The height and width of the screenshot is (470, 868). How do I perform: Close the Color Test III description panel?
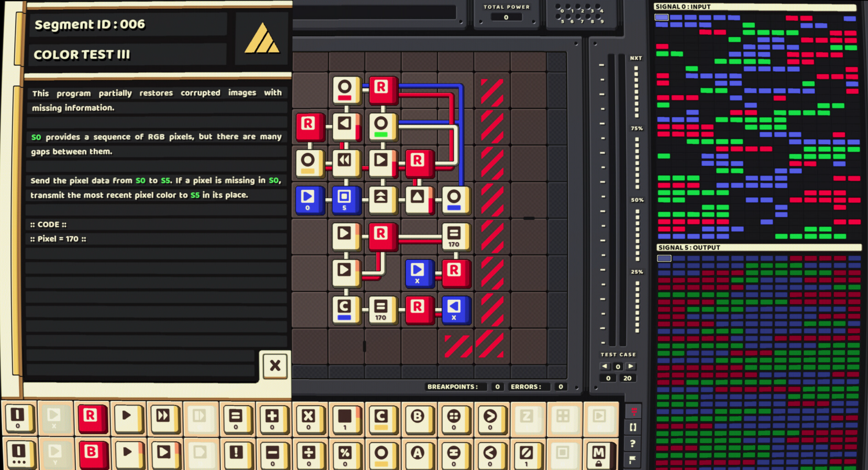pyautogui.click(x=275, y=365)
